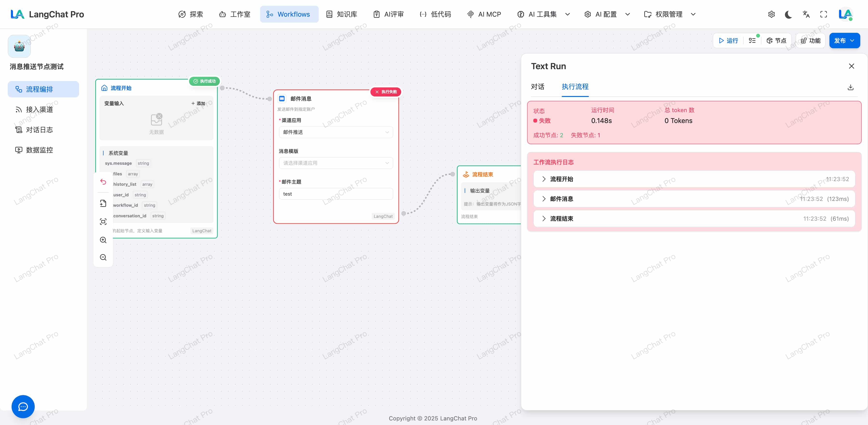868x425 pixels.
Task: Zoom out on the workflow canvas
Action: [x=103, y=258]
